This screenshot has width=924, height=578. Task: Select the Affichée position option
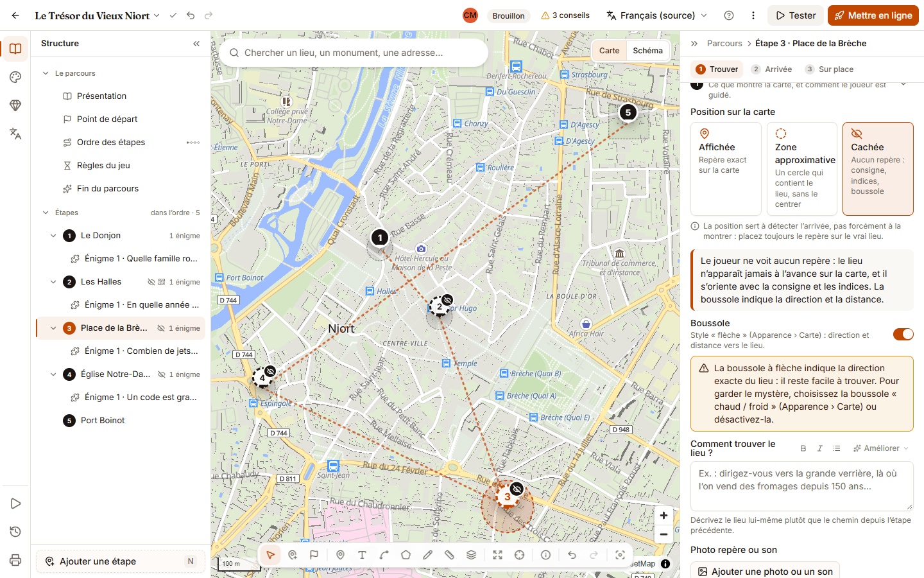tap(726, 169)
